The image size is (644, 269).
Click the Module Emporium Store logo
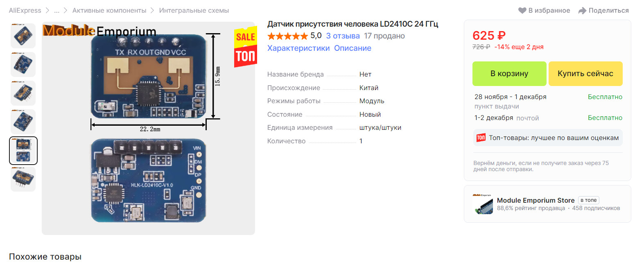pos(483,204)
